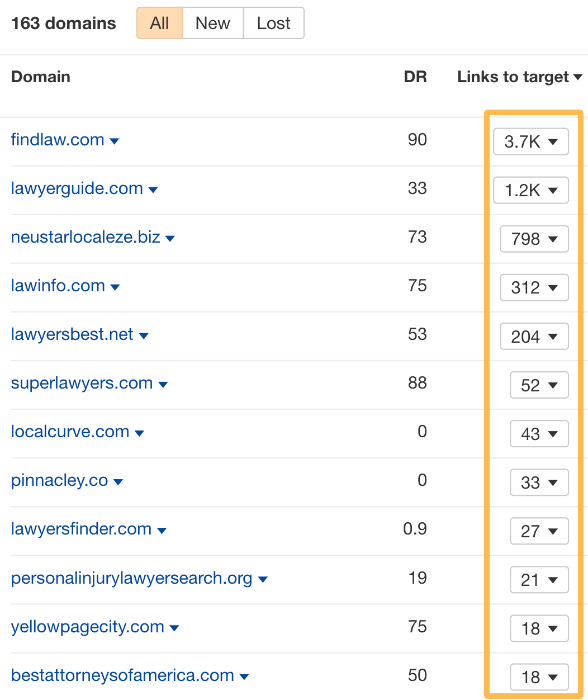The image size is (588, 700).
Task: Click the Domain column header
Action: [x=41, y=77]
